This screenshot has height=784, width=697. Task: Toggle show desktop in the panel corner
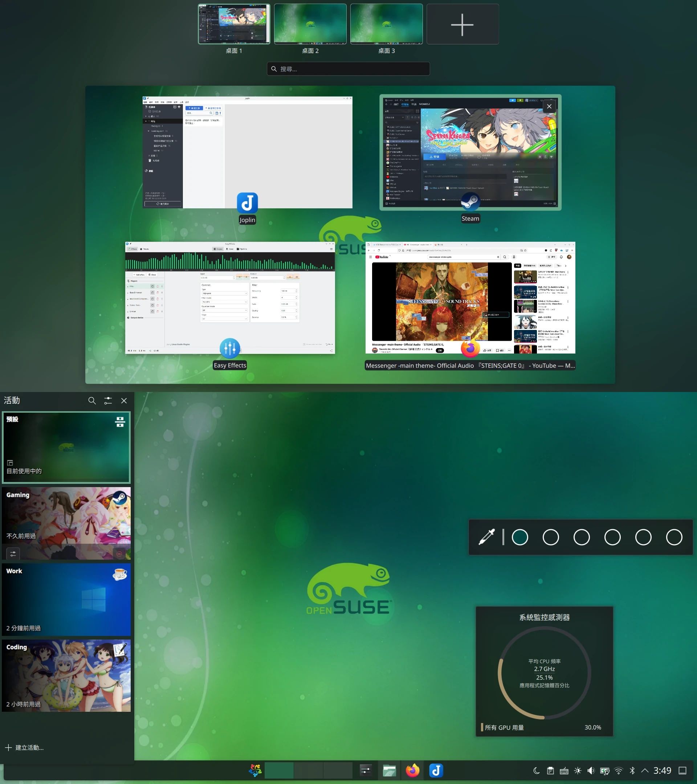682,771
